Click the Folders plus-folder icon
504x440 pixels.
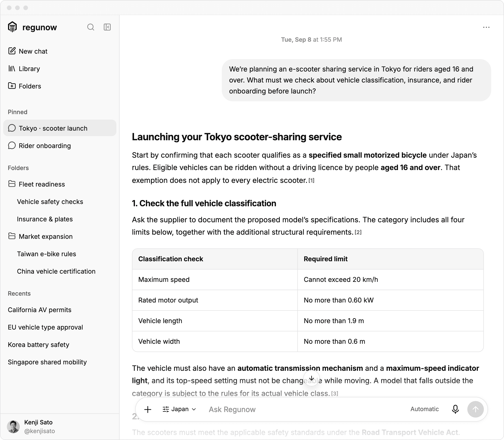(x=12, y=86)
